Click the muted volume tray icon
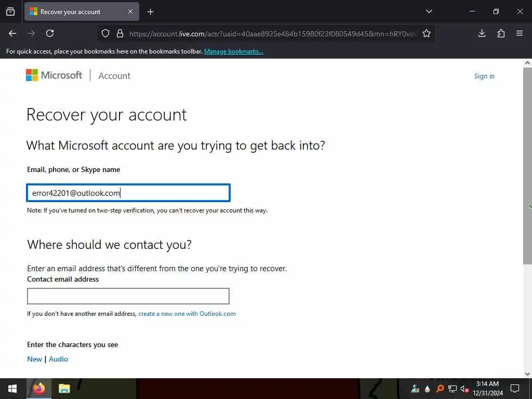Viewport: 532px width, 399px height. pyautogui.click(x=464, y=389)
